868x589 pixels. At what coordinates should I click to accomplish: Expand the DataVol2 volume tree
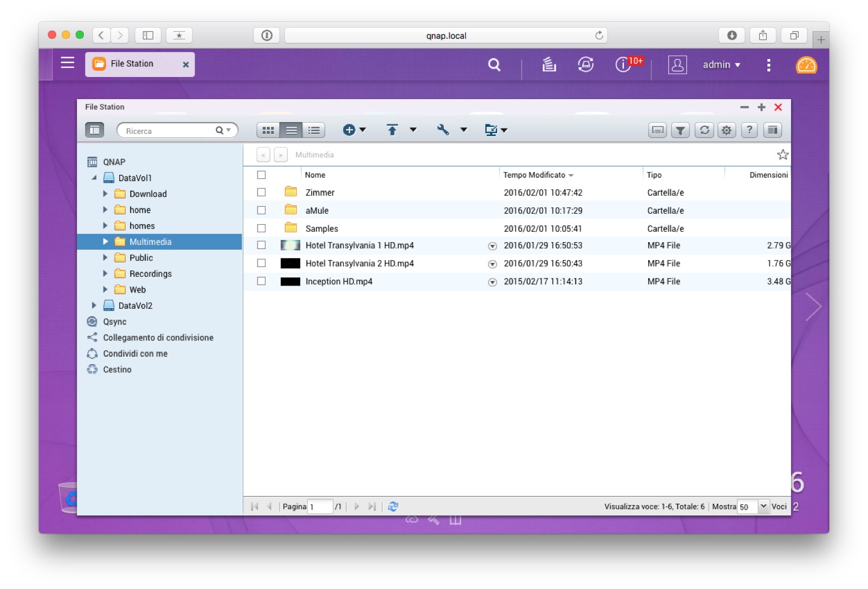click(x=94, y=305)
